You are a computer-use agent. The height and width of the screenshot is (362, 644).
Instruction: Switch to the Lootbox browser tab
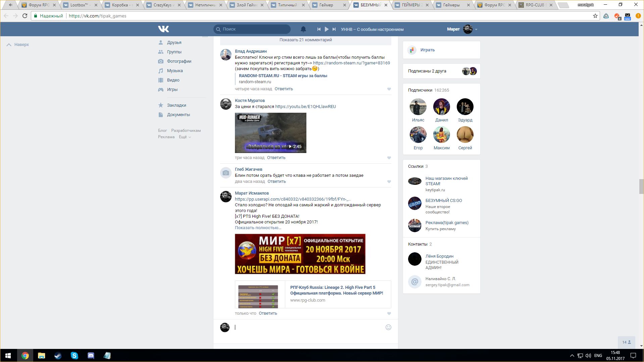click(x=79, y=5)
